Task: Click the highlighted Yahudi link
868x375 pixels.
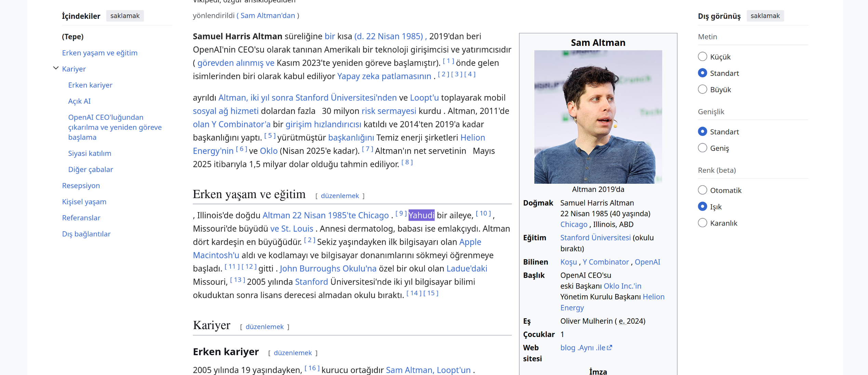Action: 421,215
